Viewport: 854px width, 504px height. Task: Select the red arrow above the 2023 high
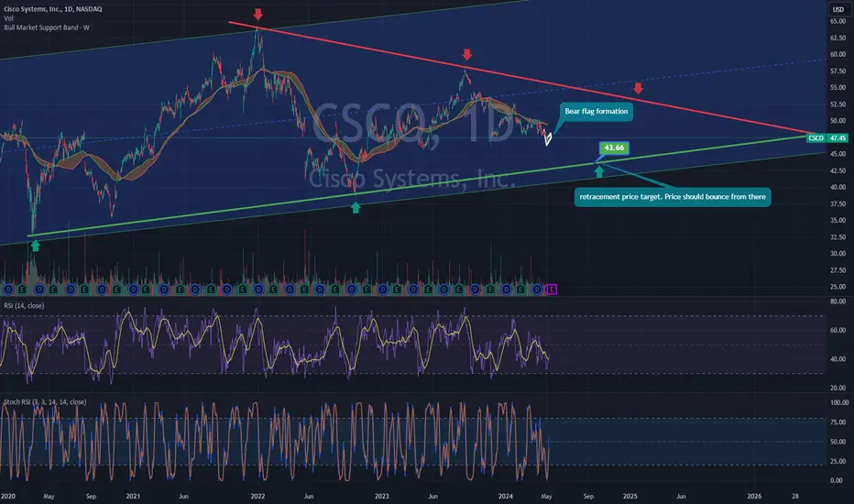coord(466,54)
